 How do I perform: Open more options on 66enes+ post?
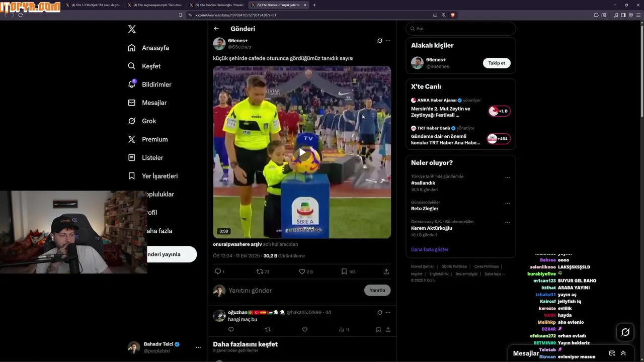pyautogui.click(x=388, y=41)
